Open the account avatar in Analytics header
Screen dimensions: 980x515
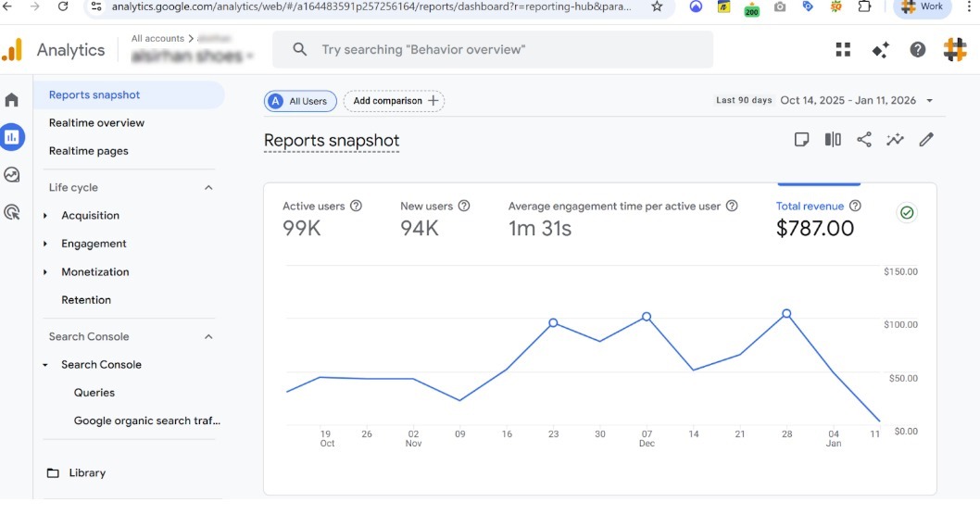click(955, 50)
